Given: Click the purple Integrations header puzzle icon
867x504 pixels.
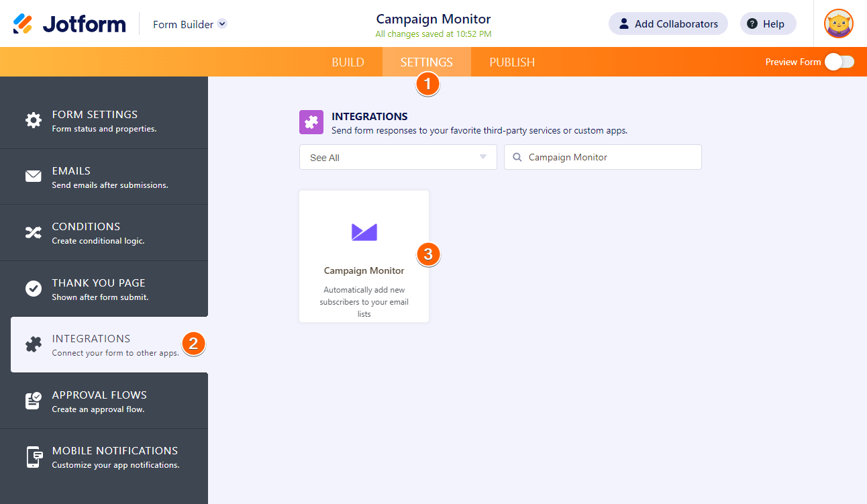Looking at the screenshot, I should click(x=311, y=123).
